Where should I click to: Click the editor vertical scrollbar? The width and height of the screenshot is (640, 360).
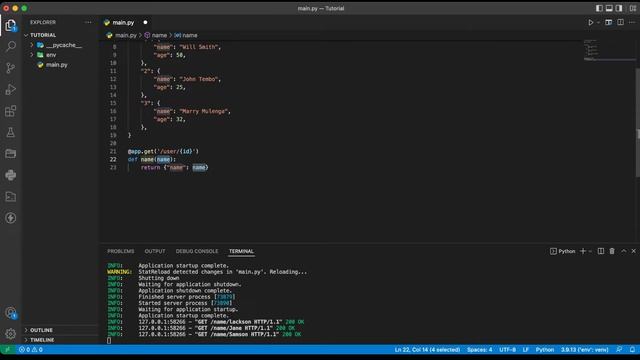[638, 122]
